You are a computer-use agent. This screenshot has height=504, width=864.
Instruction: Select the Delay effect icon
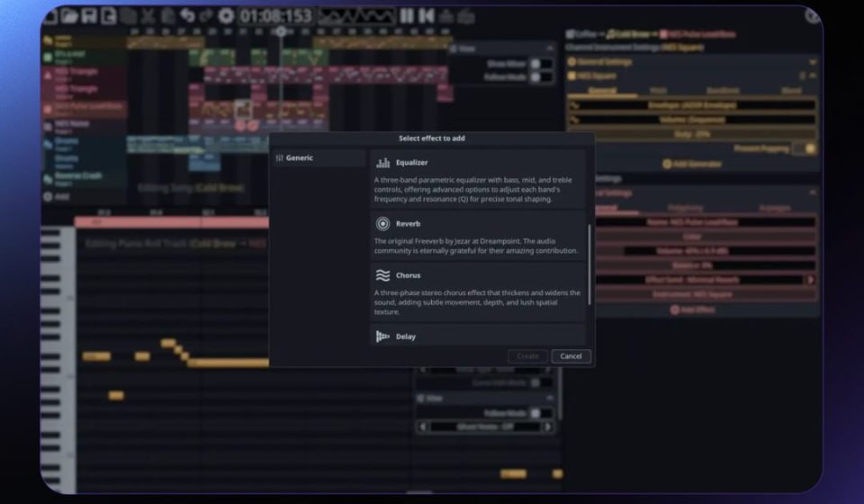point(383,337)
